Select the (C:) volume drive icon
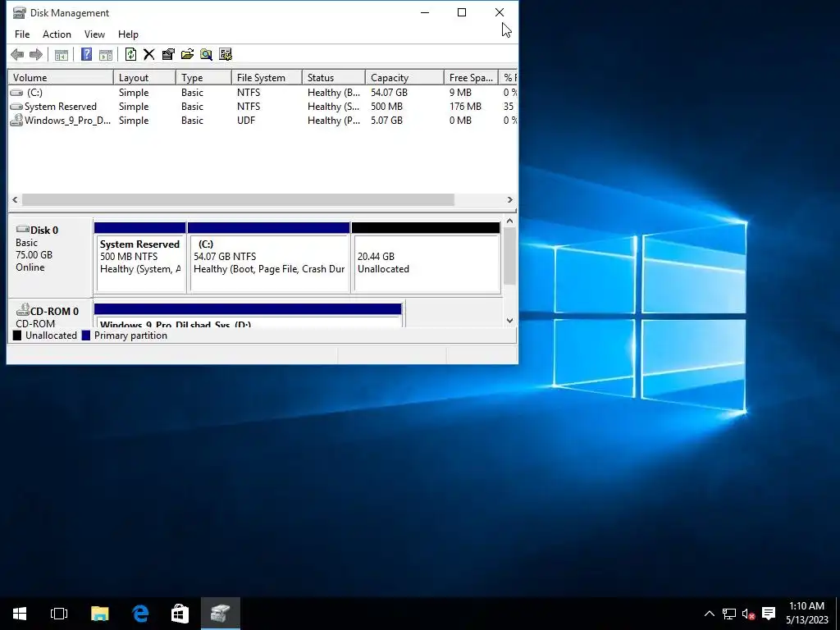Image resolution: width=840 pixels, height=630 pixels. click(16, 93)
